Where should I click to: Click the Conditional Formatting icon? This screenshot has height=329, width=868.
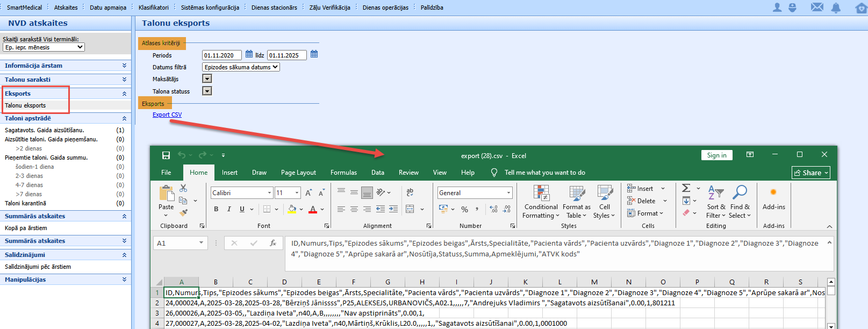(x=541, y=201)
